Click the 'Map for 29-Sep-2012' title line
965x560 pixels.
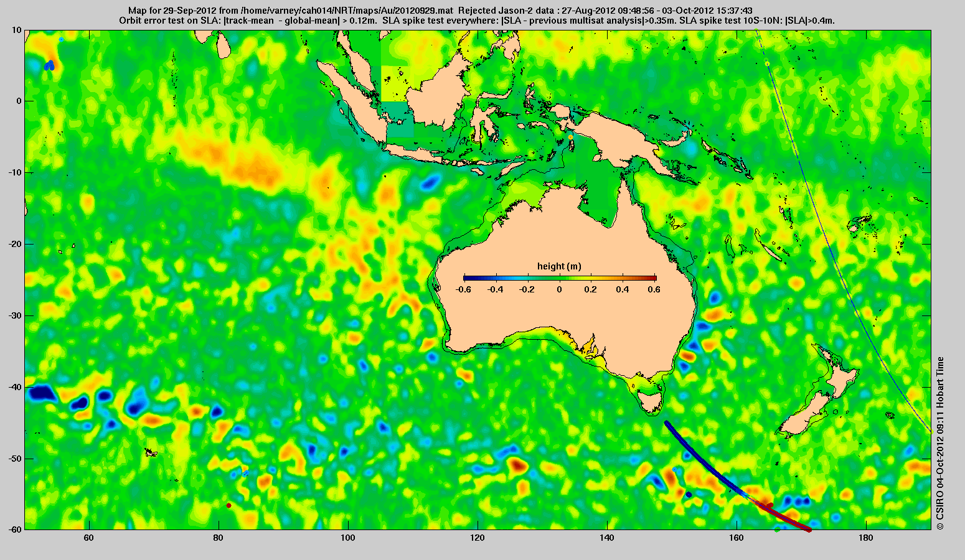tap(440, 11)
